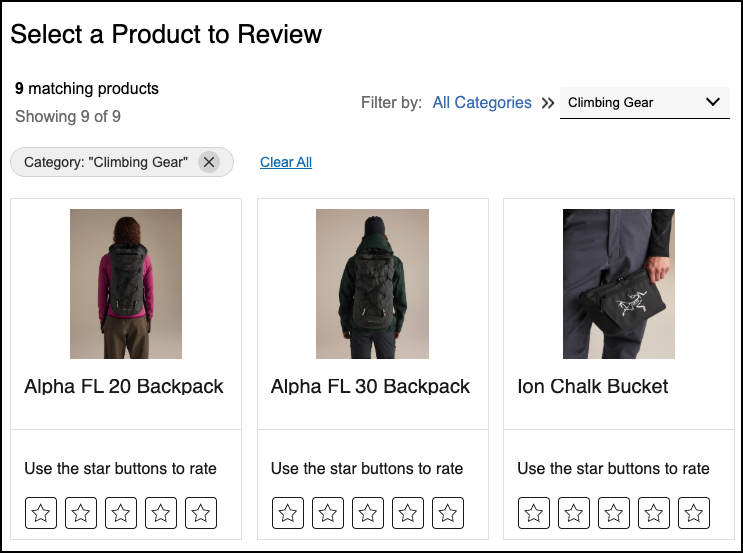The image size is (743, 553).
Task: Remove the Climbing Gear category filter chip
Action: click(209, 162)
